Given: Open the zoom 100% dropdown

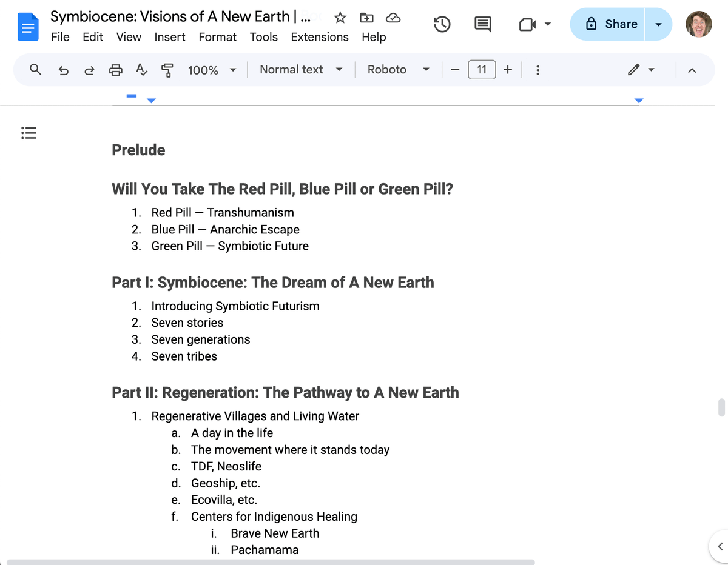Looking at the screenshot, I should pyautogui.click(x=211, y=70).
